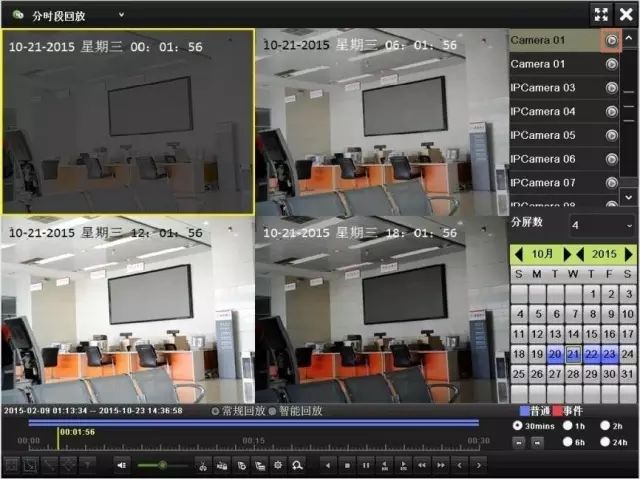
Task: Mute audio with the speaker icon
Action: 122,465
